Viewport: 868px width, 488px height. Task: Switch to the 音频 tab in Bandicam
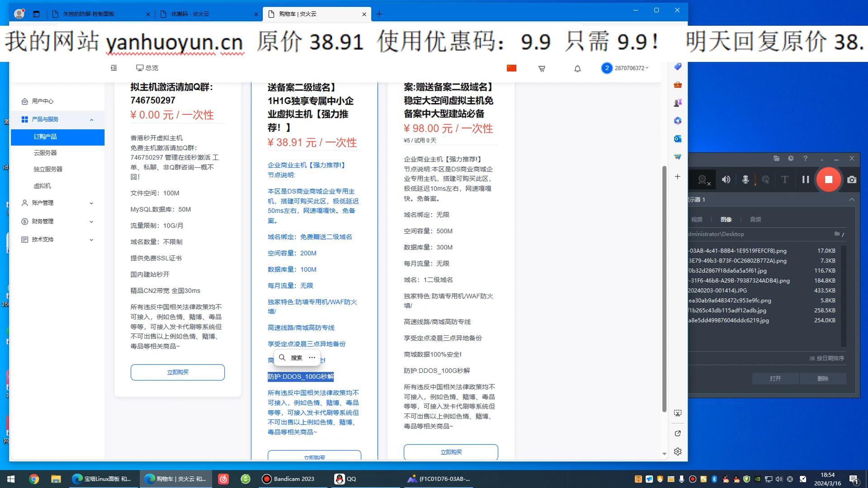(755, 219)
